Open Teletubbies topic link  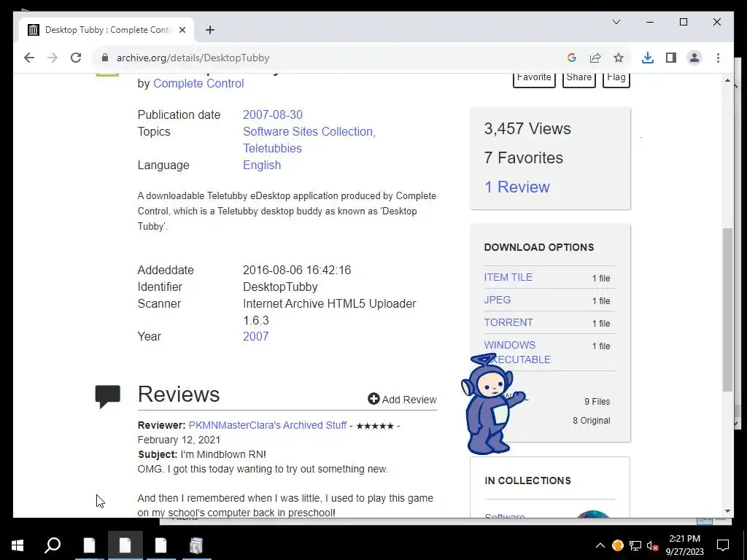[272, 148]
